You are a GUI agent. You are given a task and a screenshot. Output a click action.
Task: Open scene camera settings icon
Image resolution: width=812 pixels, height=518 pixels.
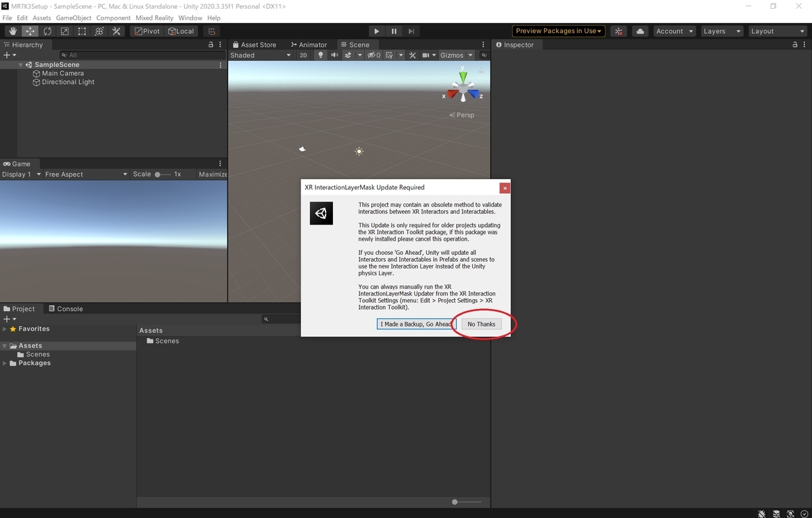[426, 55]
